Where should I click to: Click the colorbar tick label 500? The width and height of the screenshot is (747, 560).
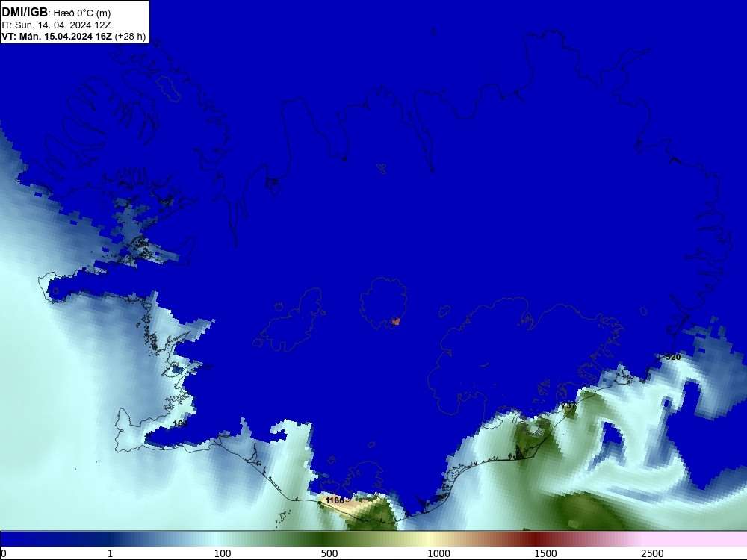329,553
